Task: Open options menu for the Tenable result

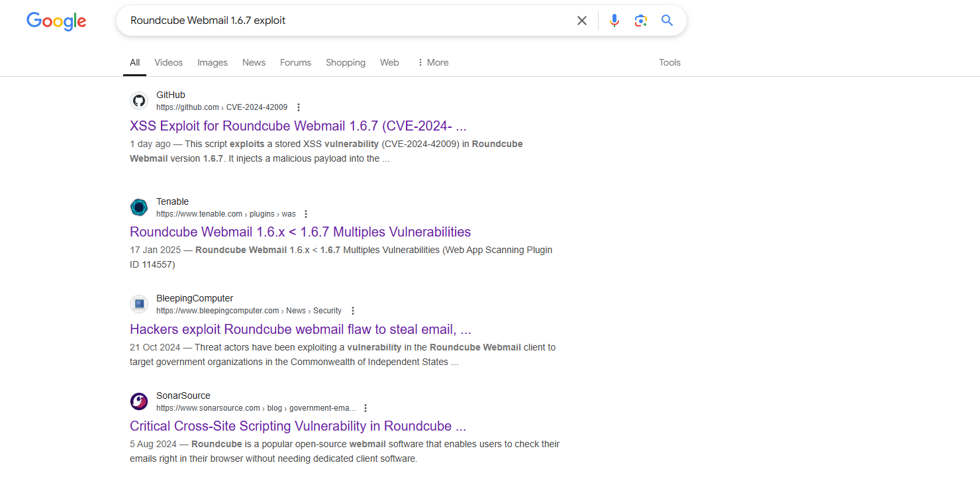Action: pos(306,214)
